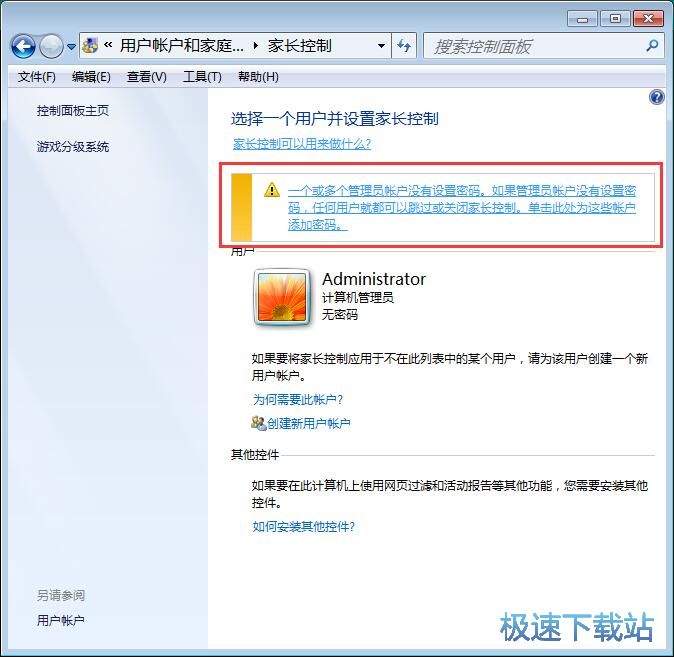Screen dimensions: 674x657
Task: Click the yellow warning triangle icon
Action: 272,190
